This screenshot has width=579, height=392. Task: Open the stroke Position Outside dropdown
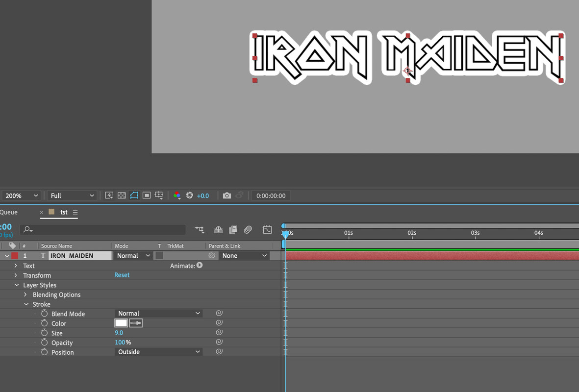[x=158, y=352]
